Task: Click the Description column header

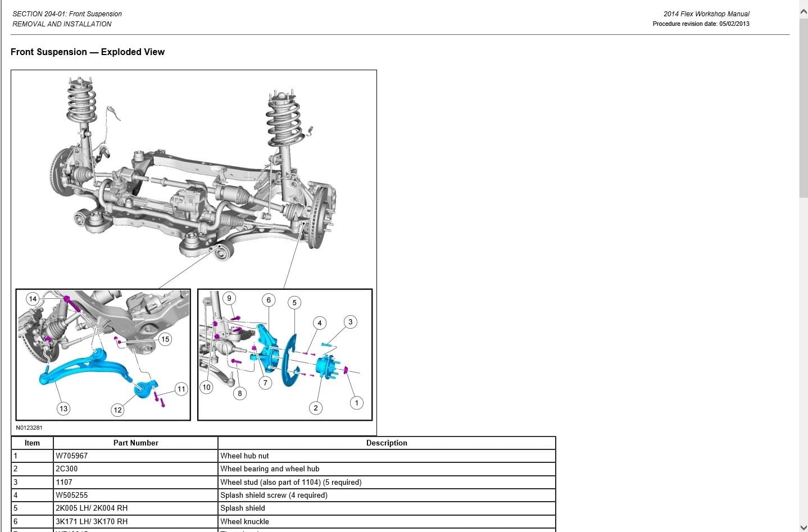Action: pos(387,443)
